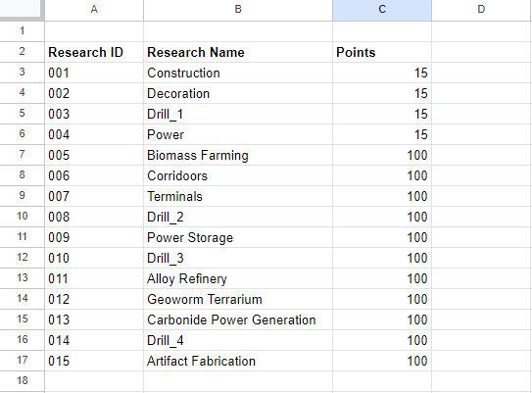Select row 2 header
Image resolution: width=532 pixels, height=393 pixels.
coord(23,52)
